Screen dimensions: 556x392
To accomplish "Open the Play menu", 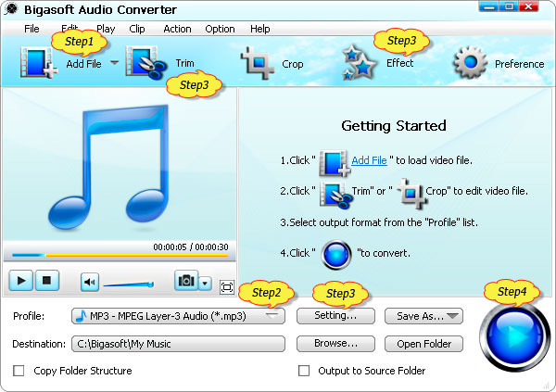I will [106, 29].
